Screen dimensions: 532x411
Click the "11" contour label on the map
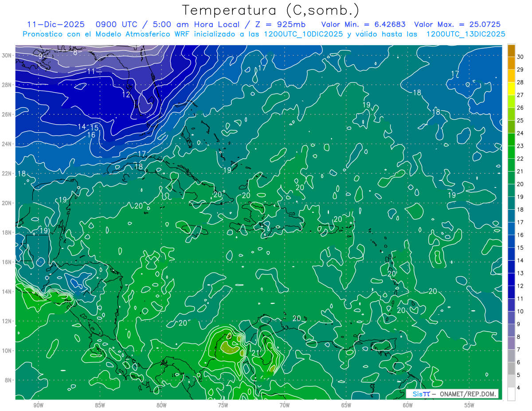click(x=91, y=71)
